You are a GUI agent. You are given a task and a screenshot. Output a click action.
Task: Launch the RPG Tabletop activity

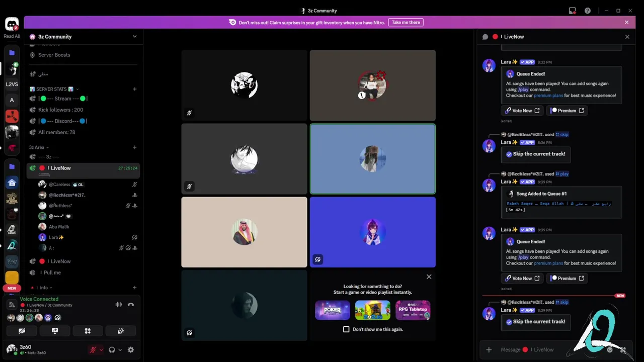tap(413, 310)
